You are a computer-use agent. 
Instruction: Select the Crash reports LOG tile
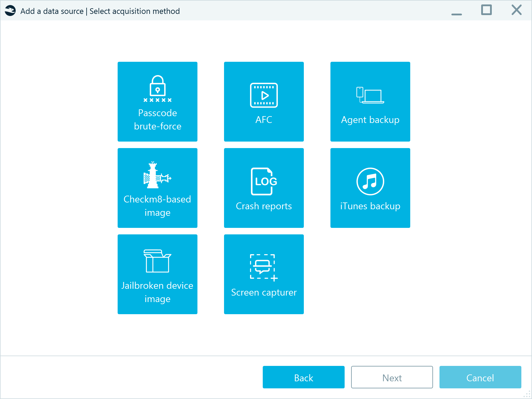pos(264,188)
